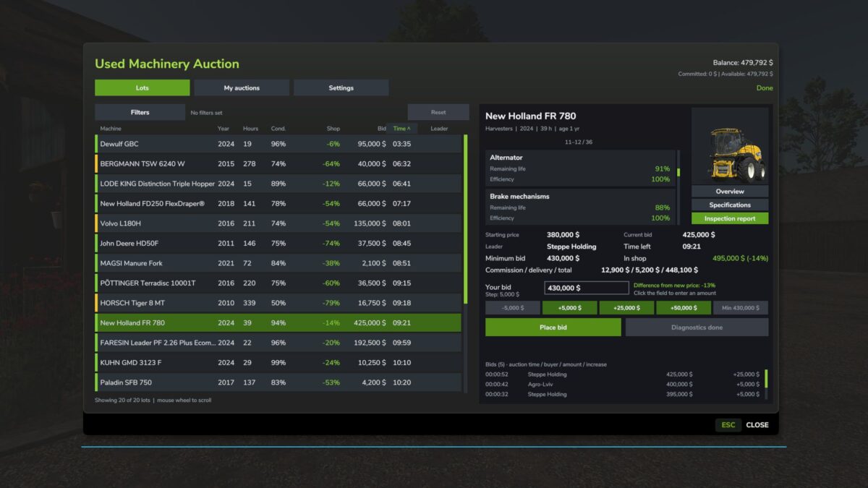Click the Done status text
Screen dimensions: 868x488
tap(765, 88)
